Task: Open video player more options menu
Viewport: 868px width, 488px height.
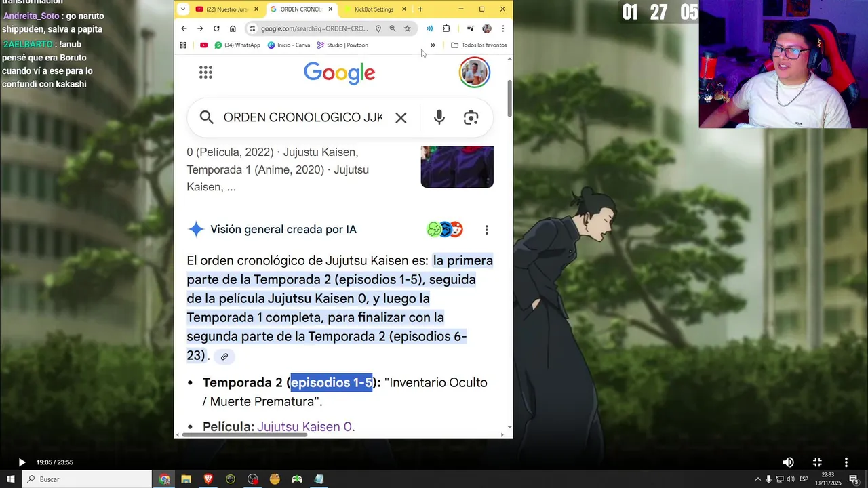Action: pos(846,462)
